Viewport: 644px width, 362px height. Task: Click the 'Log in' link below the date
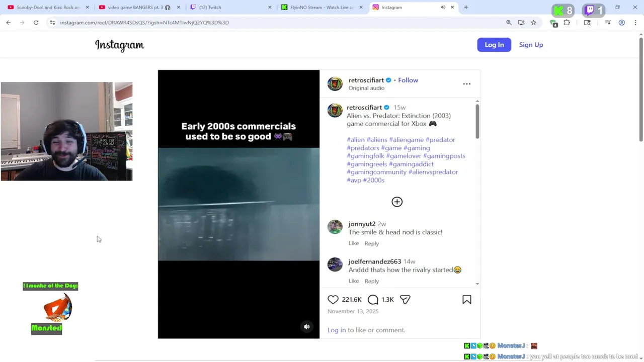click(337, 330)
